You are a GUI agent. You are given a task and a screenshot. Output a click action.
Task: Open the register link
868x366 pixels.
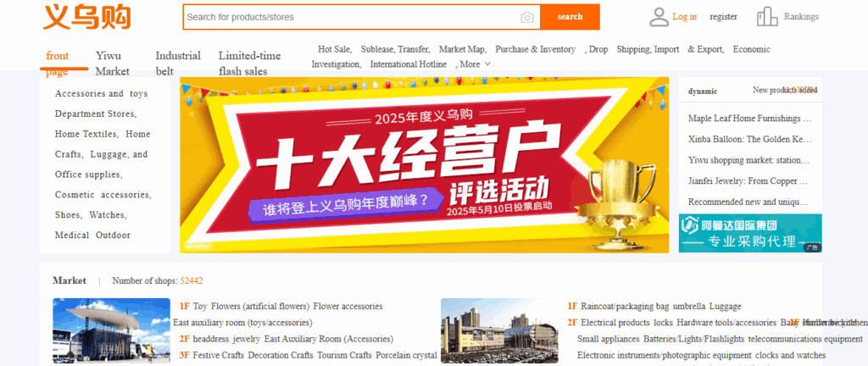tap(723, 16)
